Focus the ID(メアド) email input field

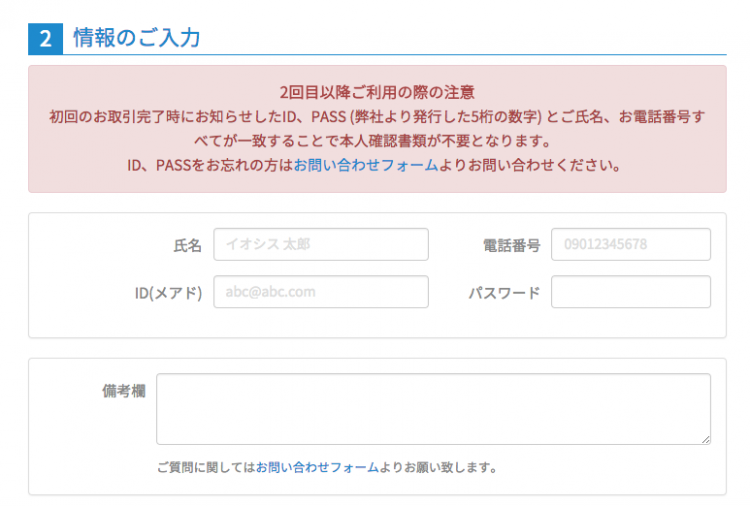tap(320, 292)
